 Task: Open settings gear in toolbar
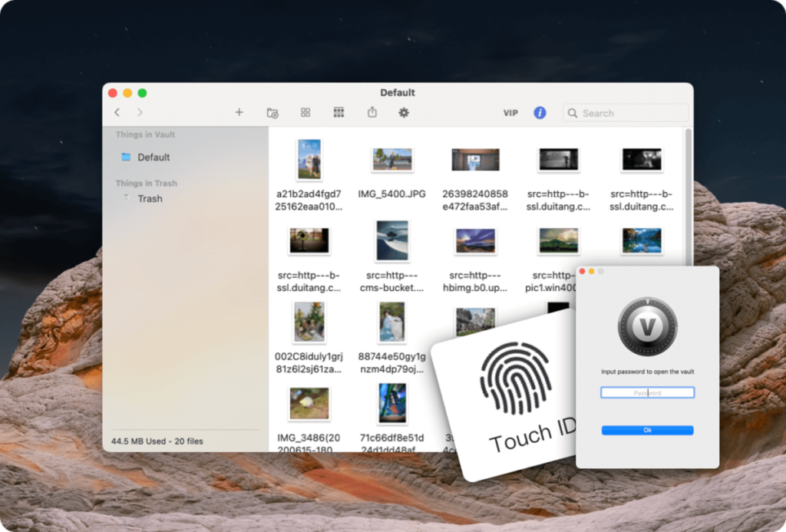coord(404,112)
